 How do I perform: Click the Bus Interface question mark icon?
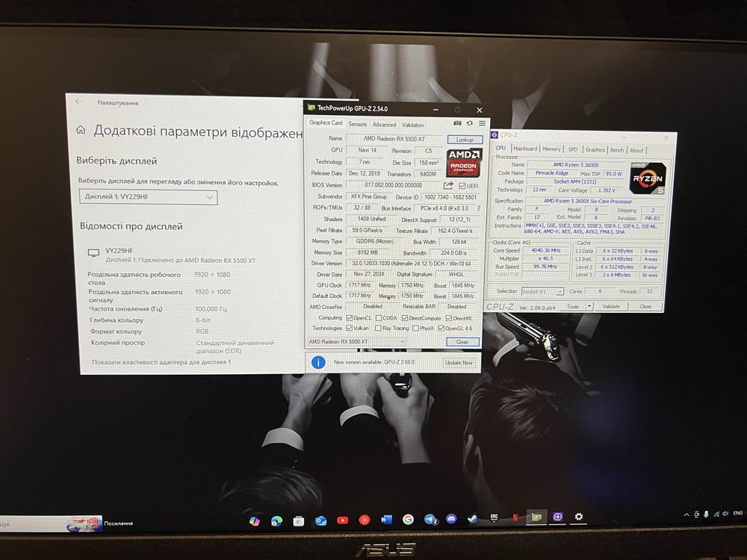point(478,208)
